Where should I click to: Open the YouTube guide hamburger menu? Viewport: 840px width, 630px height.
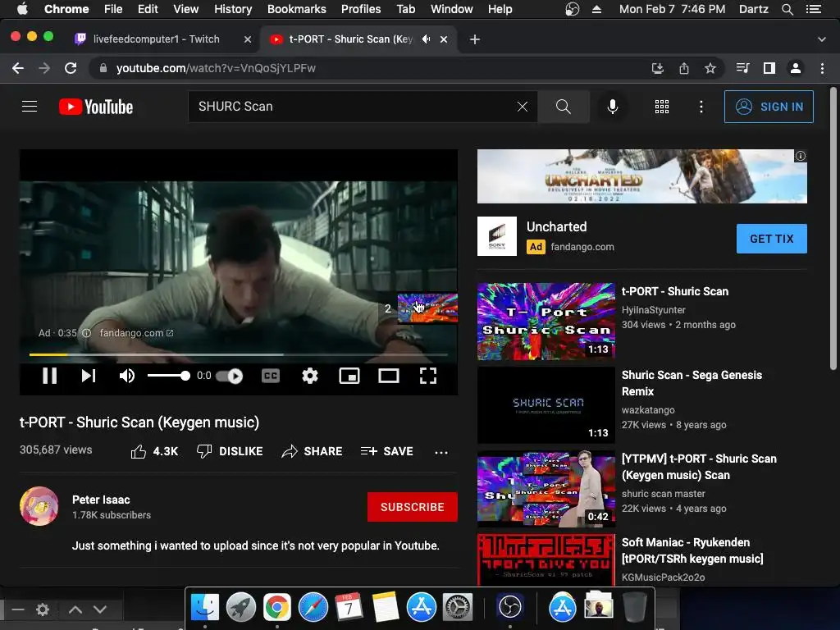tap(30, 107)
